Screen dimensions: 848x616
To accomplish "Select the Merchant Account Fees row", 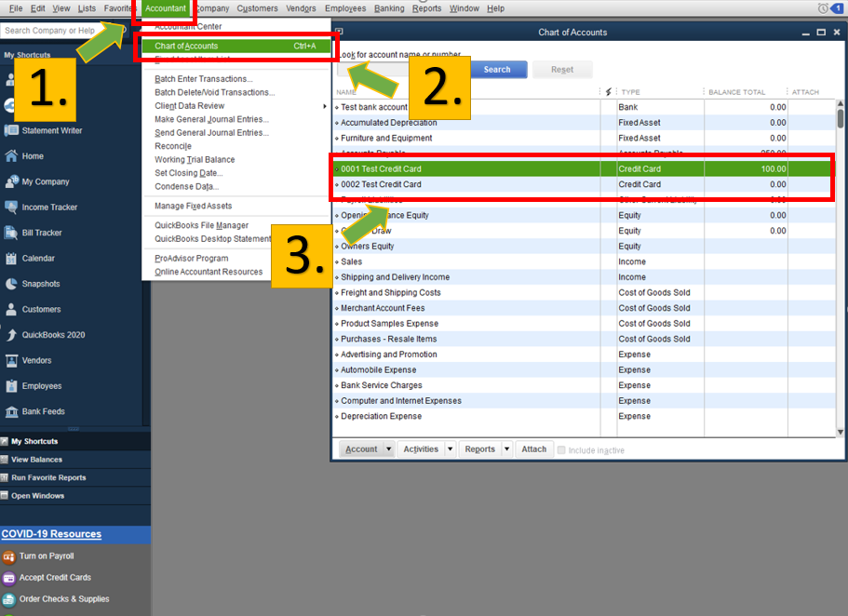I will 584,308.
